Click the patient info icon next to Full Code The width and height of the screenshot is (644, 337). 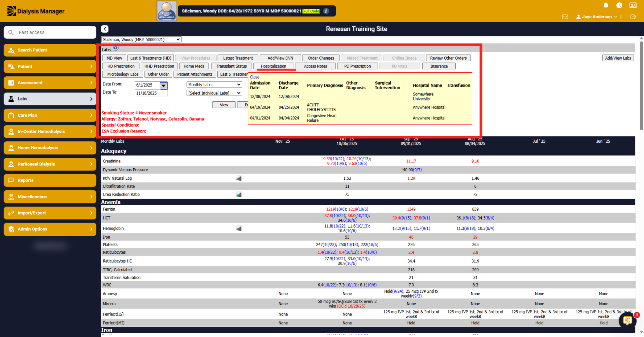coord(326,11)
